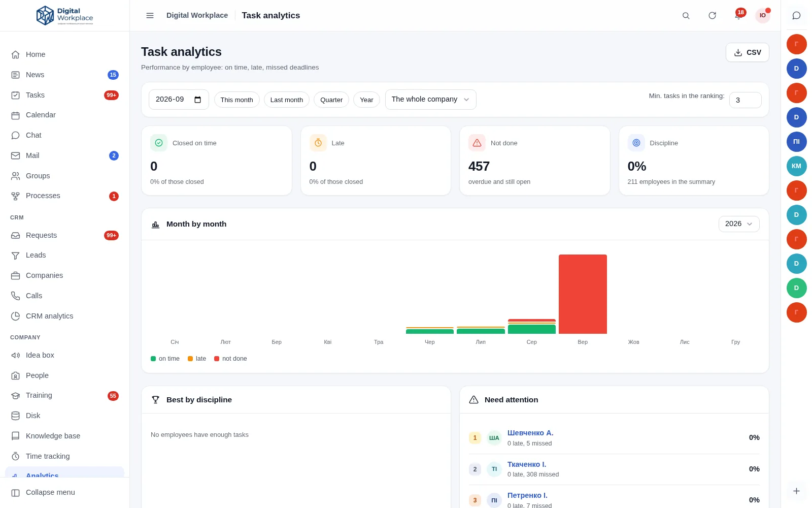Open the user profile avatar in header
812x508 pixels.
pos(762,16)
